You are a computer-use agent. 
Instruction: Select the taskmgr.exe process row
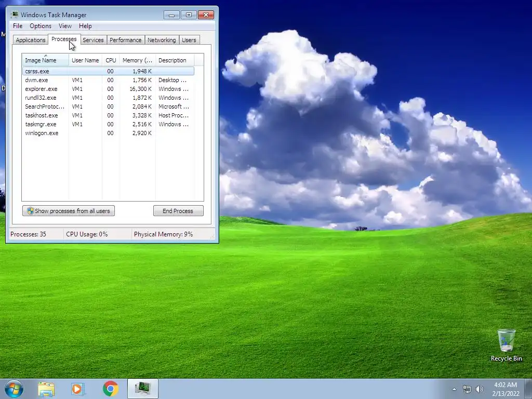coord(108,124)
